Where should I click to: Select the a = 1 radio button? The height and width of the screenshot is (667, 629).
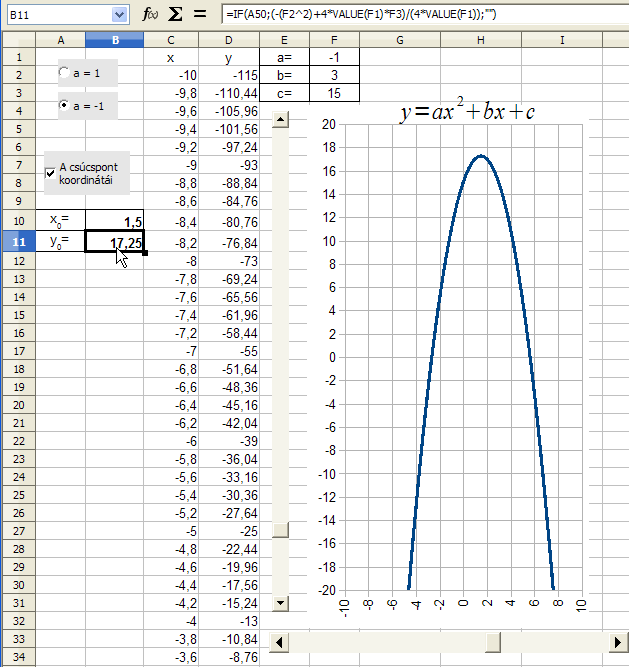pos(64,73)
